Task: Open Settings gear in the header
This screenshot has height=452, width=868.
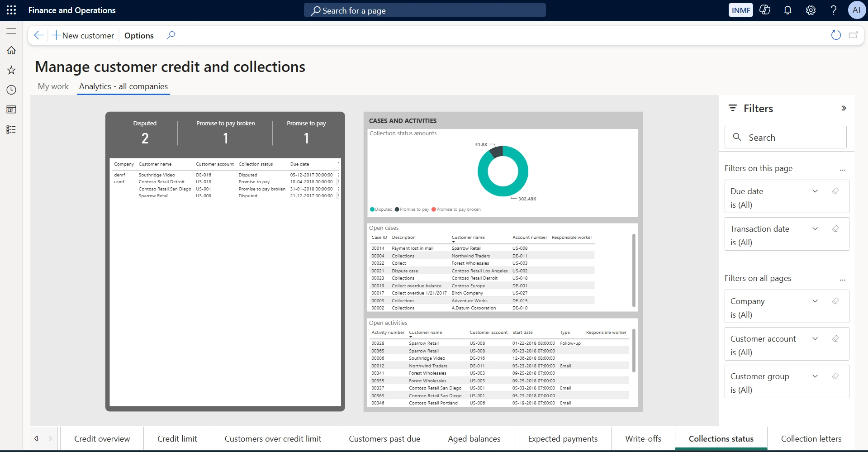Action: tap(811, 10)
